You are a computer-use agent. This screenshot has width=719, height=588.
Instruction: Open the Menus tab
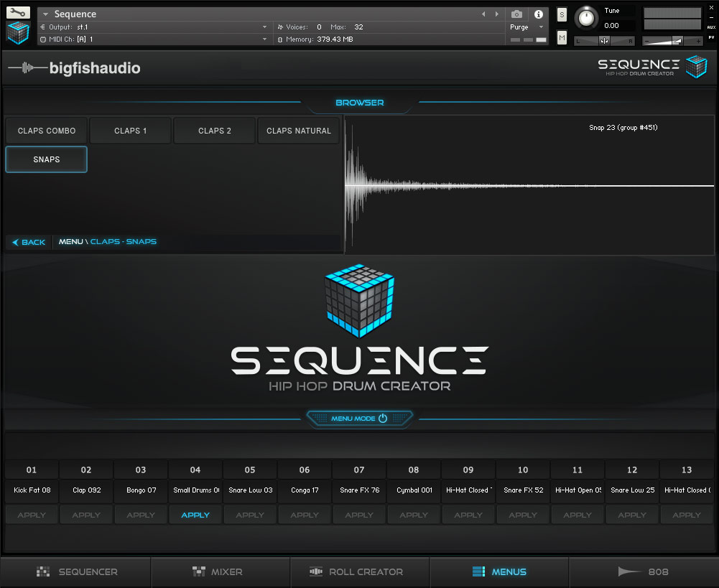point(499,571)
